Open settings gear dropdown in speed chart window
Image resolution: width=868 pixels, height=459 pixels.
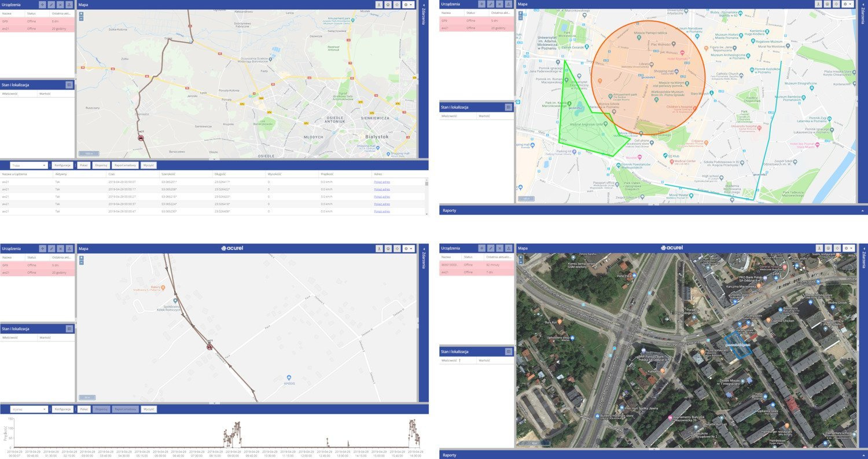click(409, 248)
